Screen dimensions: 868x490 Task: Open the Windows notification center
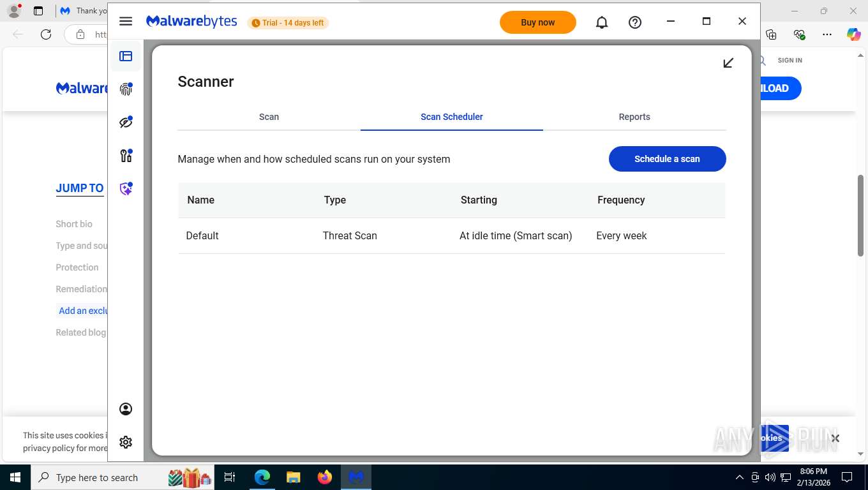pyautogui.click(x=847, y=477)
